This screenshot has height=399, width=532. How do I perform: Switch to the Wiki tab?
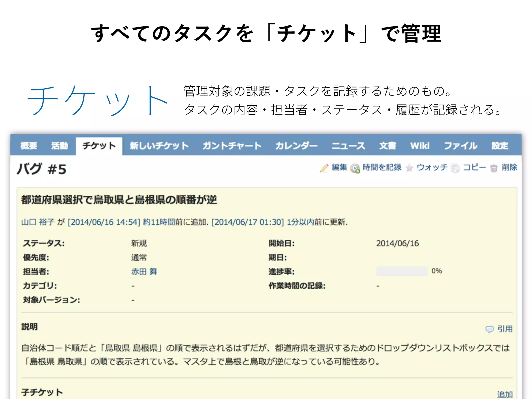coord(420,146)
